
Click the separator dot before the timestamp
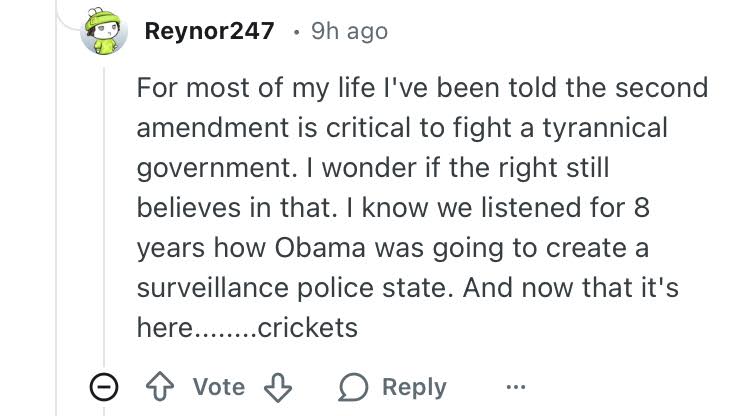297,33
